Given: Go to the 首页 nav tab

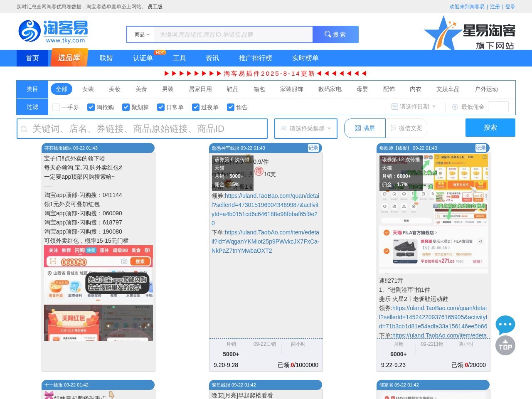Looking at the screenshot, I should 32,58.
